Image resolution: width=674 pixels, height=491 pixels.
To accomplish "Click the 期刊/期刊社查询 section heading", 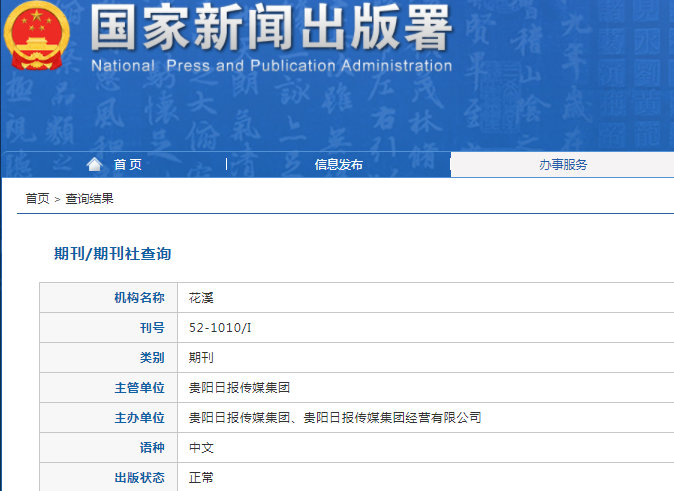I will 112,254.
